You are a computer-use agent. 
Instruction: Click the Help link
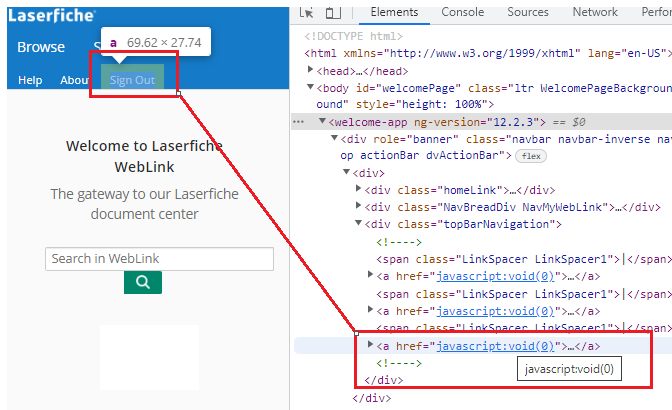pos(30,80)
